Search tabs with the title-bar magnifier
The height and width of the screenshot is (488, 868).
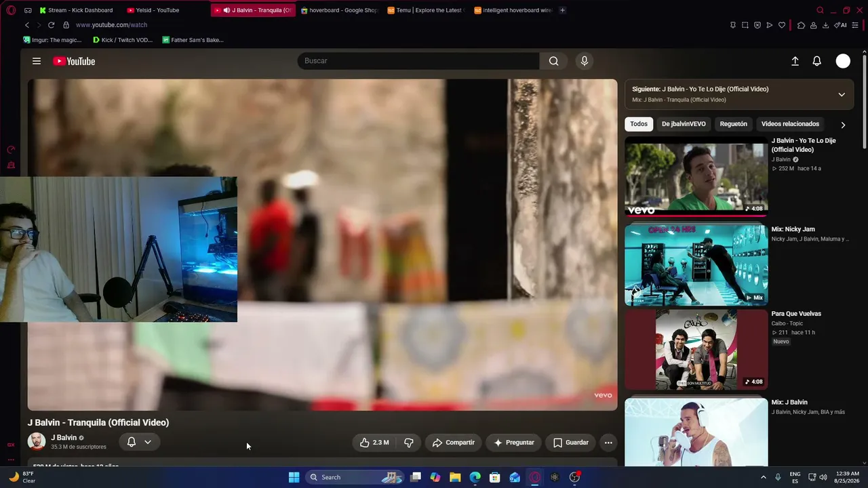821,10
